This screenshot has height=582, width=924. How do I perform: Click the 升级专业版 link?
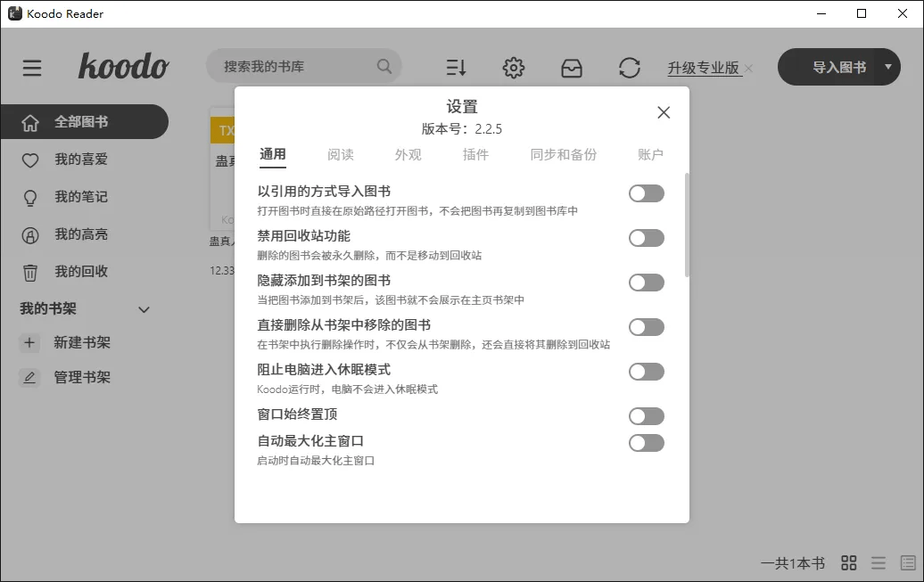click(704, 68)
